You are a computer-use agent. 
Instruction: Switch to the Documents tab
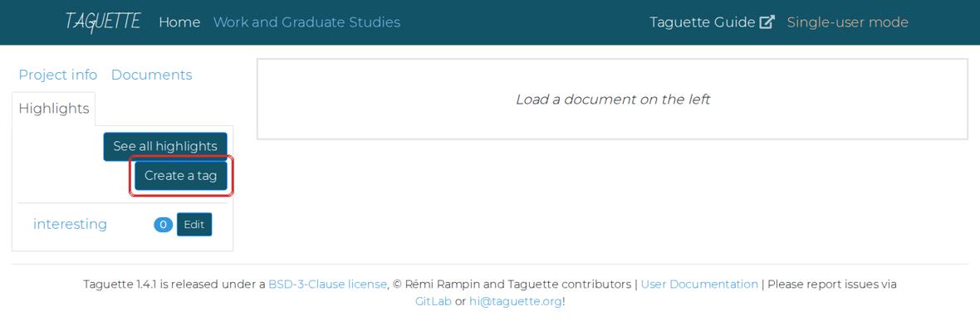point(151,75)
